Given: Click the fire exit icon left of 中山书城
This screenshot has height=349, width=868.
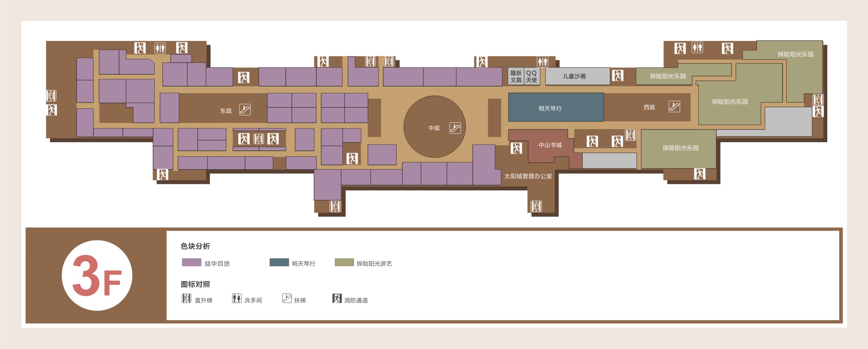Looking at the screenshot, I should click(x=516, y=148).
